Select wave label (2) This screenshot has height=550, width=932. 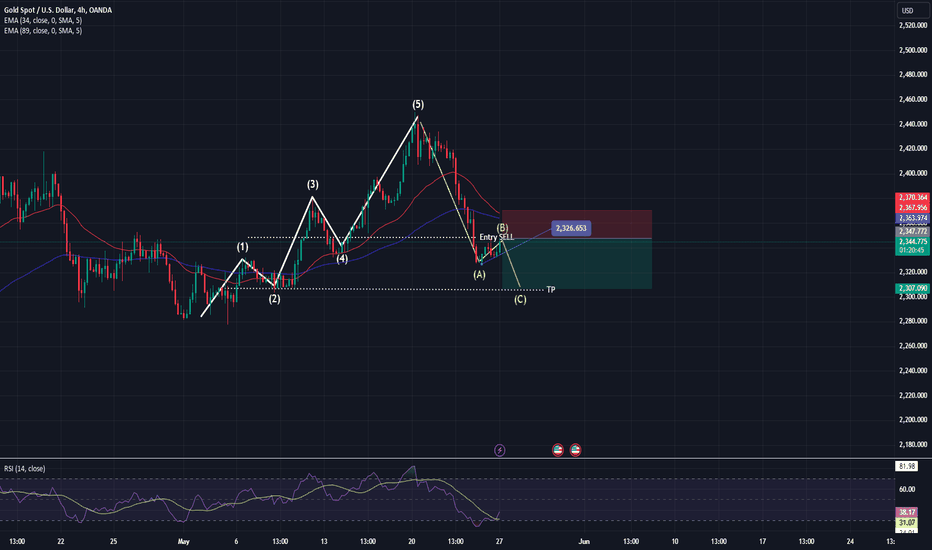[x=274, y=298]
